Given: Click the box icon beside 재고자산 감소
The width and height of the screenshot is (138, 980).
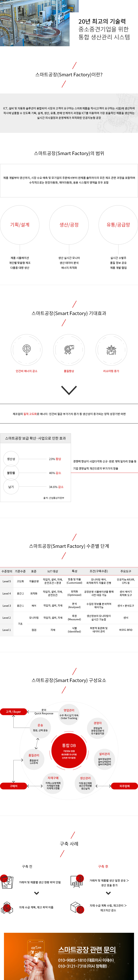Looking at the screenshot, I should click(x=77, y=907).
